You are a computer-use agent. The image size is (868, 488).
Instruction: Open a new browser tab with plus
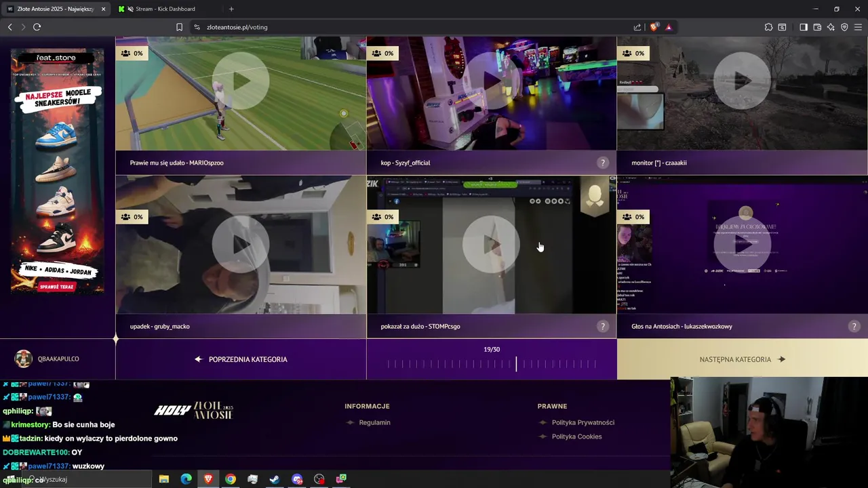pos(231,9)
